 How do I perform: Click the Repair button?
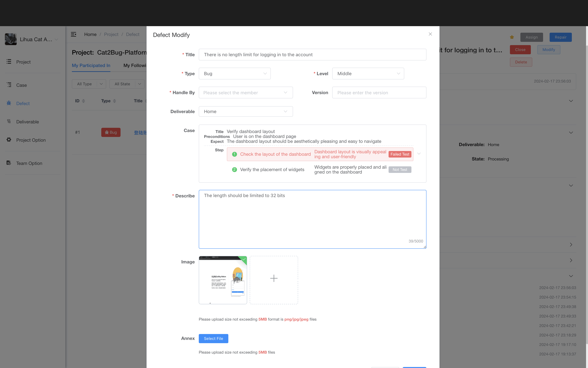[561, 37]
